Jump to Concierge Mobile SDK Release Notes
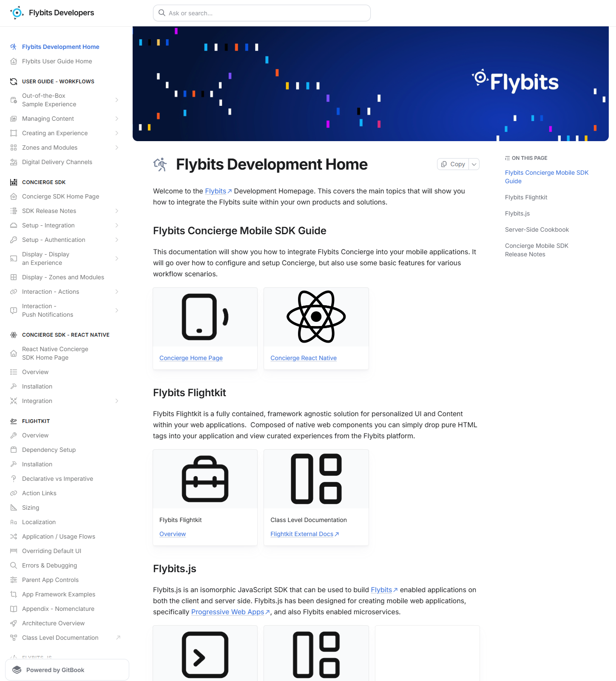 point(537,250)
